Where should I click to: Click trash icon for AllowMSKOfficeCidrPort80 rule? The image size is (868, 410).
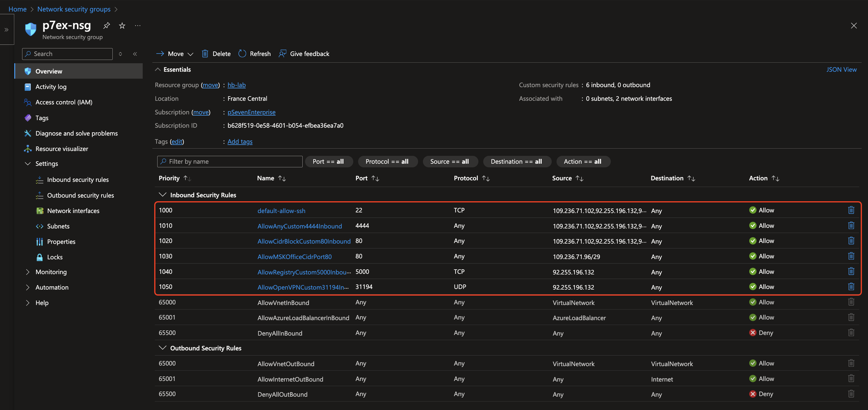pos(851,256)
